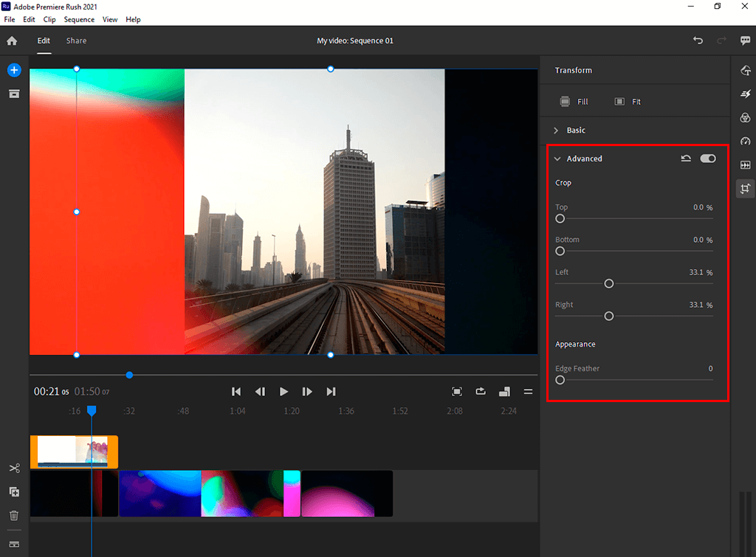Click the Fill button
Image resolution: width=756 pixels, height=557 pixels.
click(x=574, y=102)
